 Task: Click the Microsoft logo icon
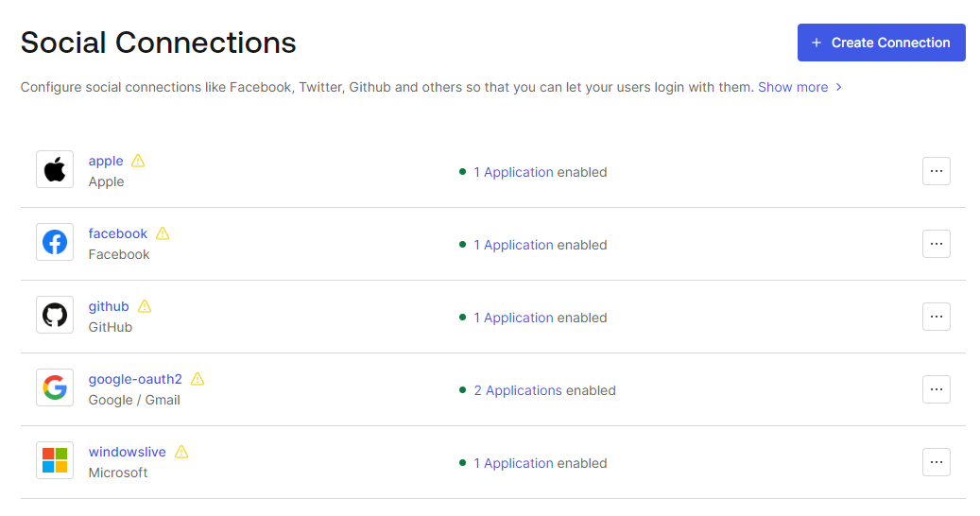55,460
